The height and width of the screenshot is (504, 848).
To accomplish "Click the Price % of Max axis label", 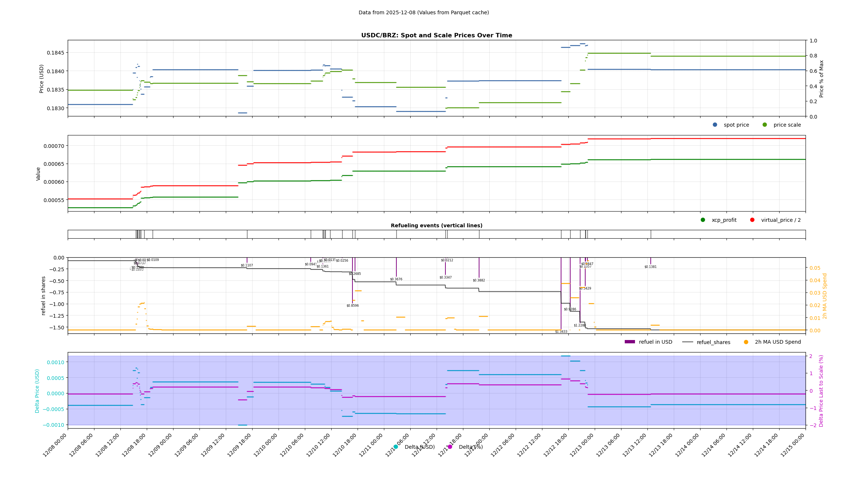I will coord(821,79).
